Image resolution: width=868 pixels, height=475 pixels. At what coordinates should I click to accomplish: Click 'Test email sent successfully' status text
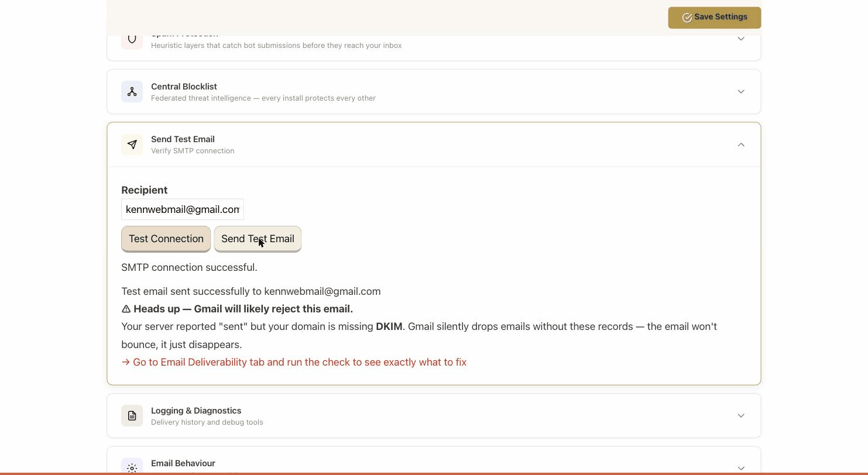coord(251,291)
